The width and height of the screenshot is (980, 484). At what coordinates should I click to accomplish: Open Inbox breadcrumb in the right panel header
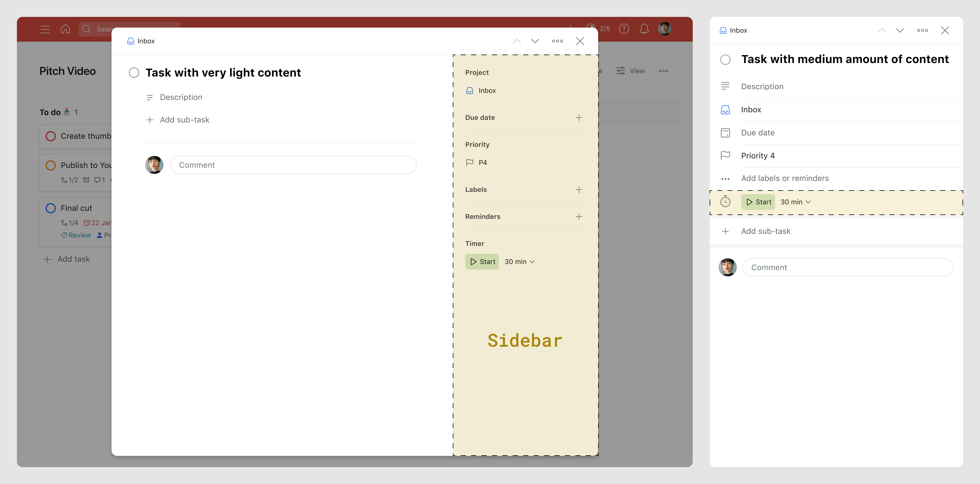[734, 30]
